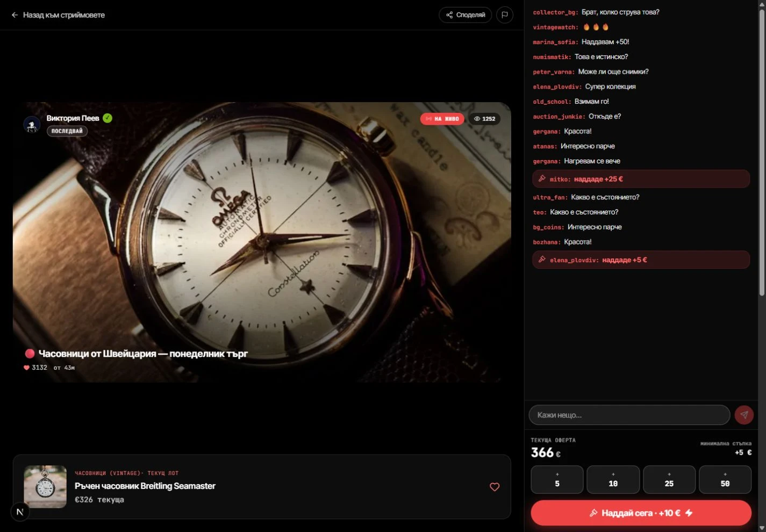The height and width of the screenshot is (532, 766).
Task: Focus the 'Кажи нещо...' chat input
Action: pyautogui.click(x=629, y=415)
